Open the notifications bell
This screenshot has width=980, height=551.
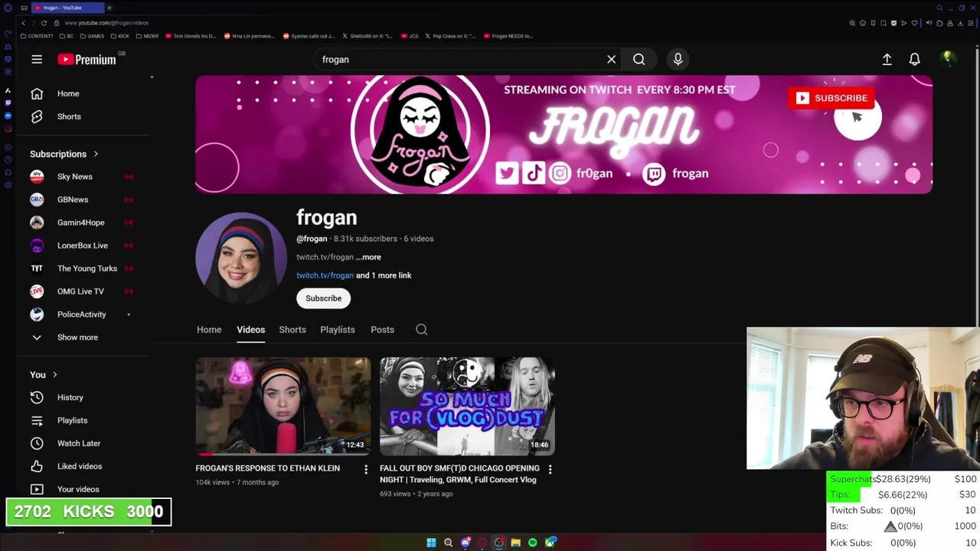coord(914,59)
